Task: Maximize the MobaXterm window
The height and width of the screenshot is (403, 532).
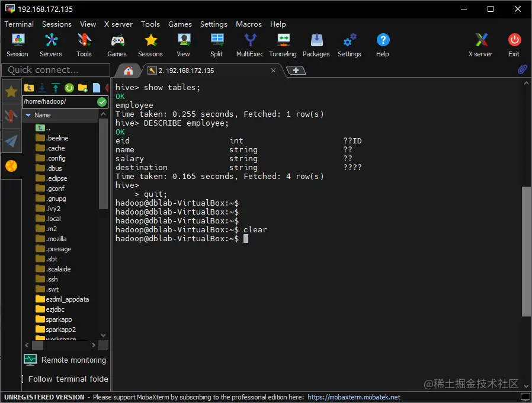Action: click(491, 9)
